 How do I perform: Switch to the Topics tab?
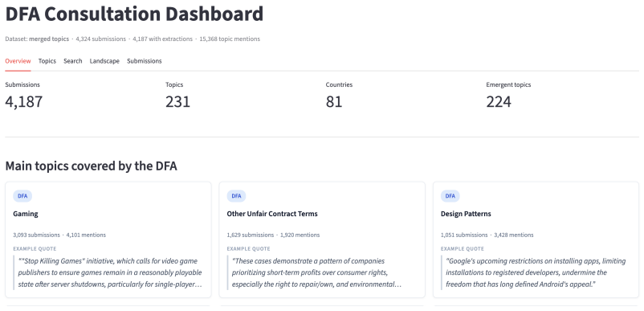(47, 61)
